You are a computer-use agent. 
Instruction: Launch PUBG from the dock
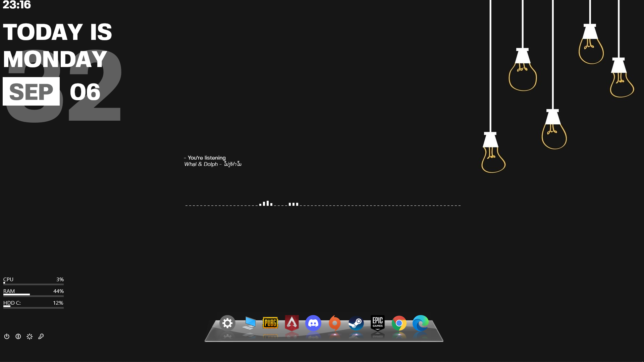[270, 323]
